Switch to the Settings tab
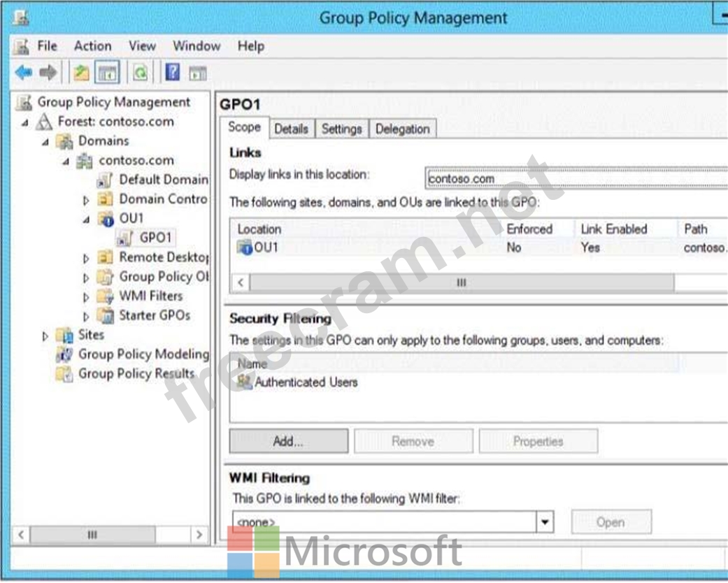 pos(342,129)
